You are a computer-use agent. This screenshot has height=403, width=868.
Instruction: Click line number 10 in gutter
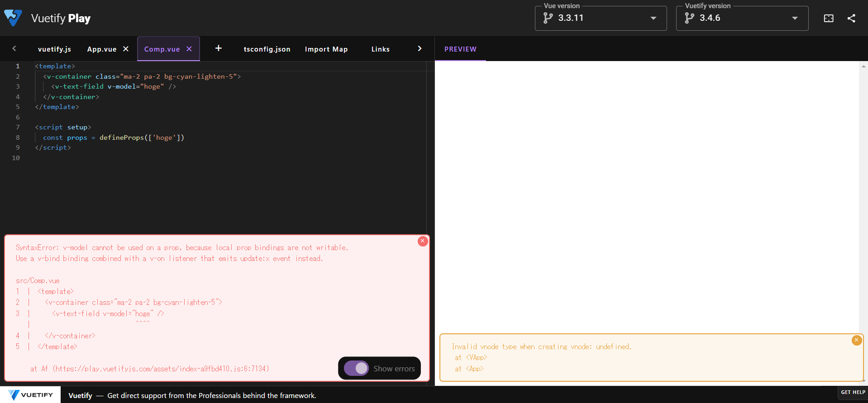click(x=16, y=158)
